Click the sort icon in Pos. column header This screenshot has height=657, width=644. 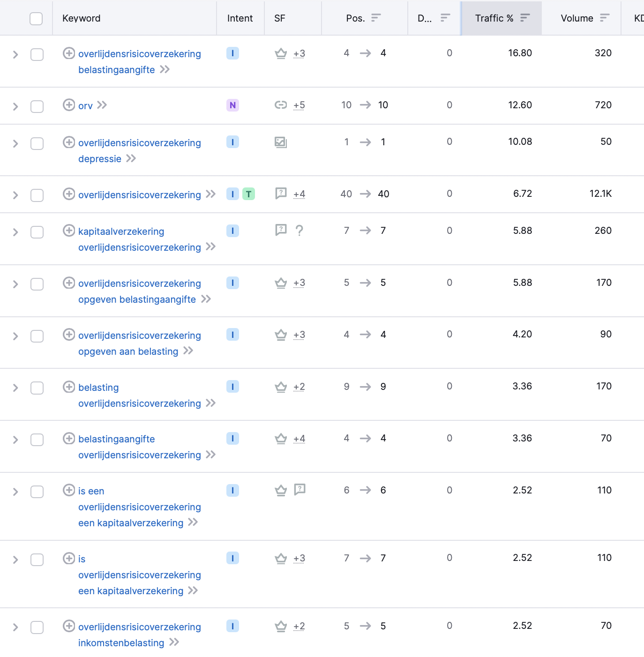(x=376, y=18)
